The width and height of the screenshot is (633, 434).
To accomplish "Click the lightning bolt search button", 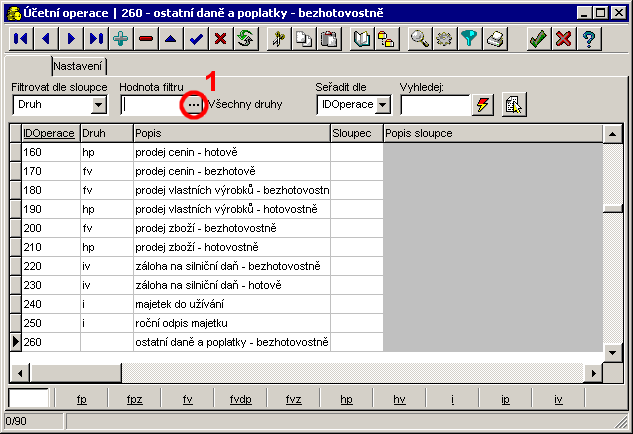I will click(x=484, y=104).
